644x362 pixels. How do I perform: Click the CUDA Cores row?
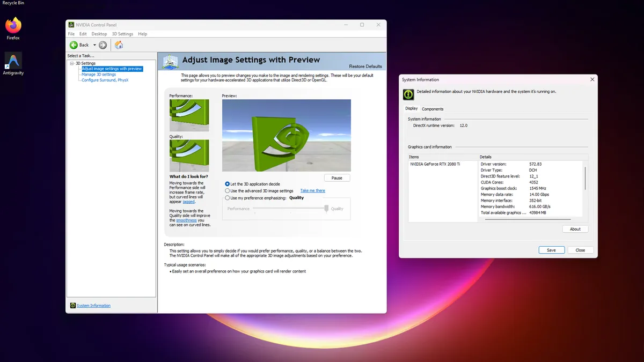point(530,182)
